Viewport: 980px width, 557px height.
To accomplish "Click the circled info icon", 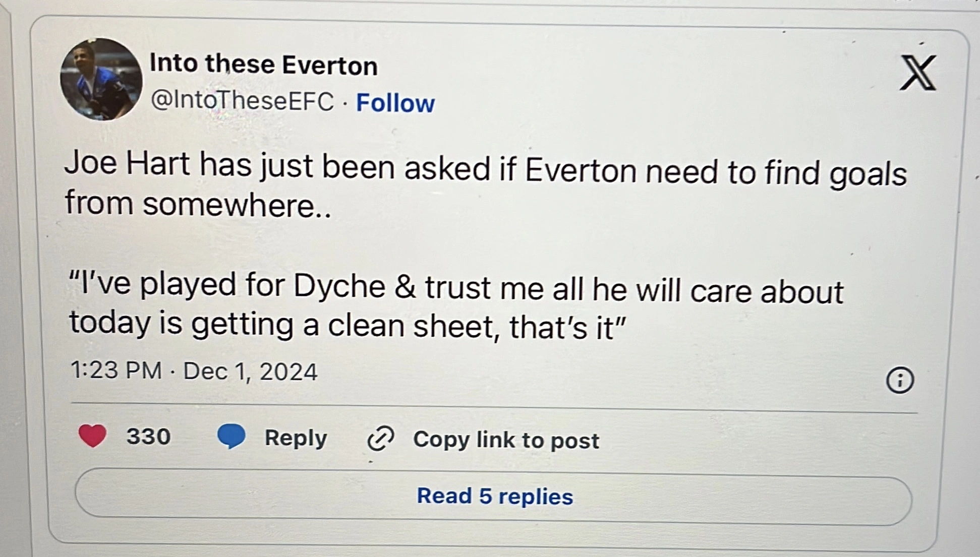I will click(x=899, y=380).
